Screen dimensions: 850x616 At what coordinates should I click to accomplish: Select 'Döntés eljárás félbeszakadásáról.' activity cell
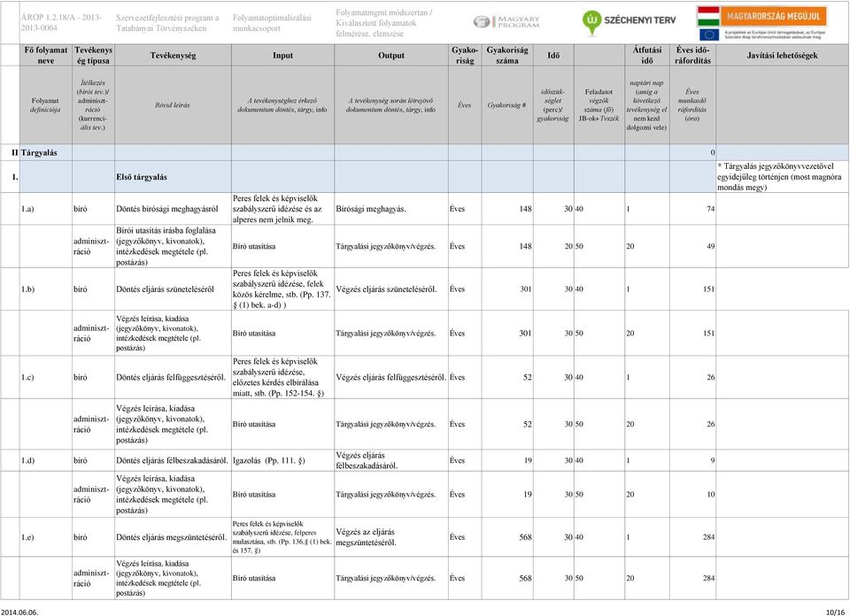pos(173,460)
